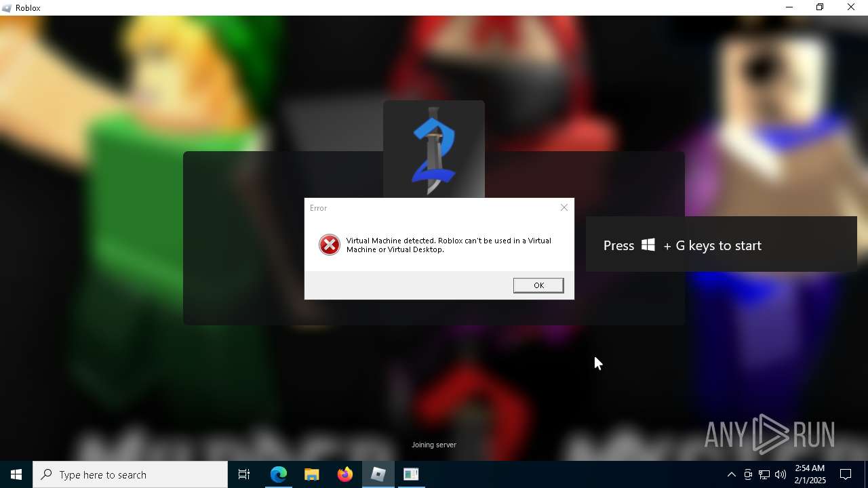Launch Firefox from the taskbar

click(x=345, y=474)
